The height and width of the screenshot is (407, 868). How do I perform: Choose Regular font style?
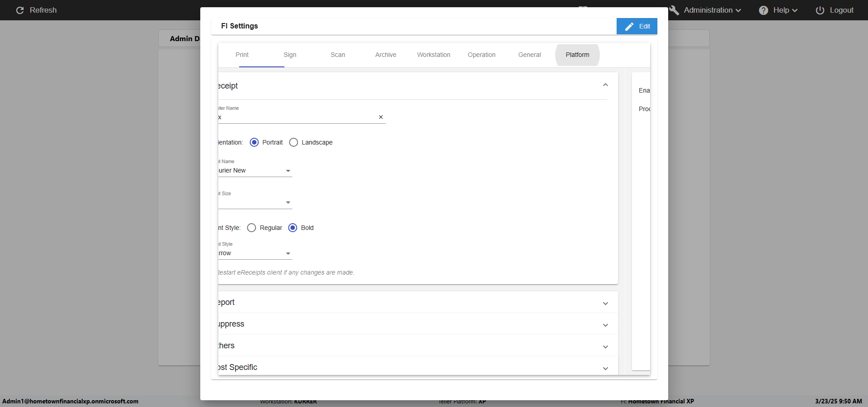coord(251,228)
